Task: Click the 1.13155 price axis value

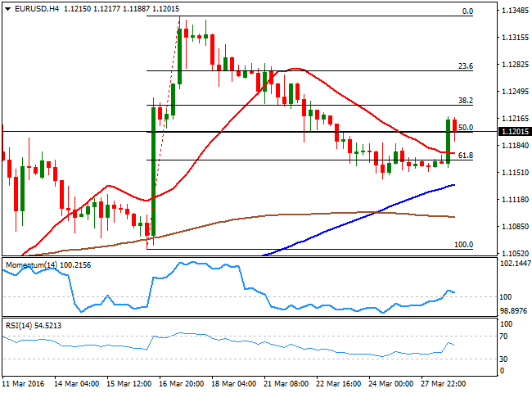Action: (x=515, y=38)
